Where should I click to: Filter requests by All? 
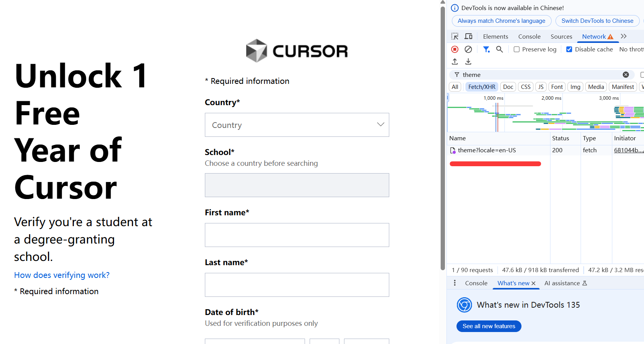(455, 87)
